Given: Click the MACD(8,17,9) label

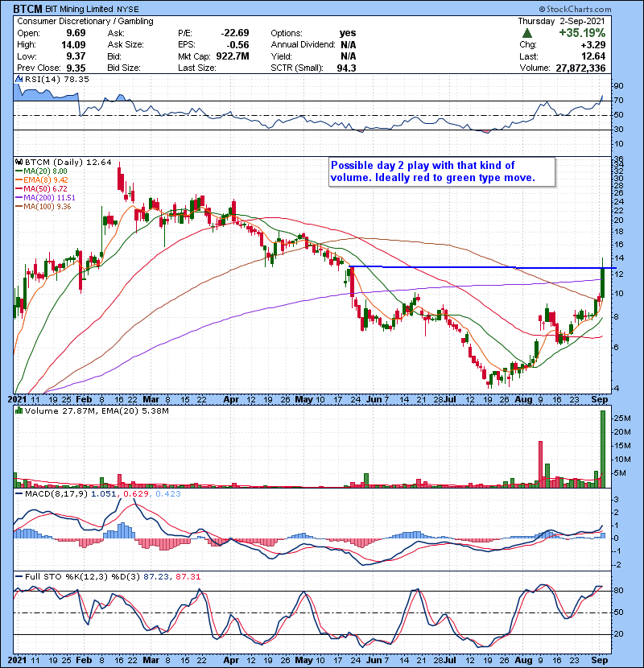Looking at the screenshot, I should tap(56, 494).
